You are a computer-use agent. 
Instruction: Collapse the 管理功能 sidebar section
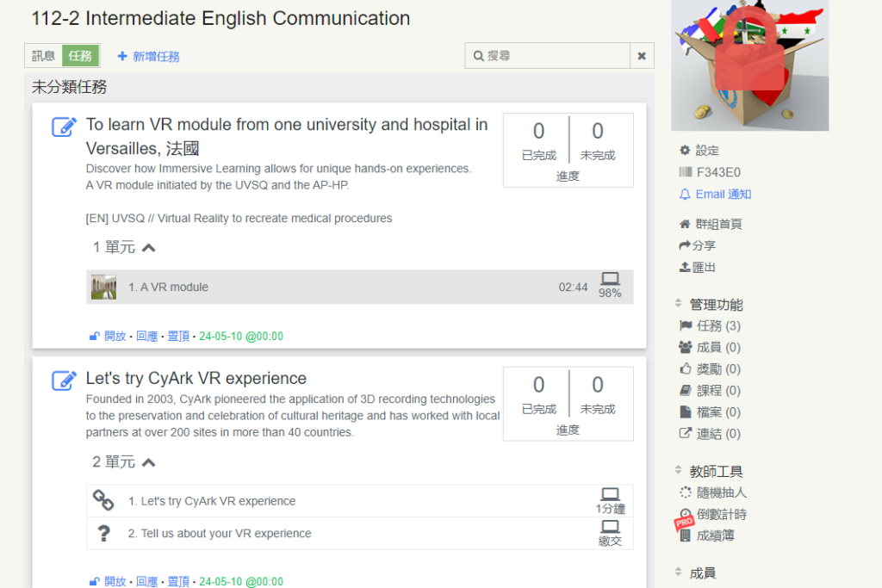click(x=679, y=304)
